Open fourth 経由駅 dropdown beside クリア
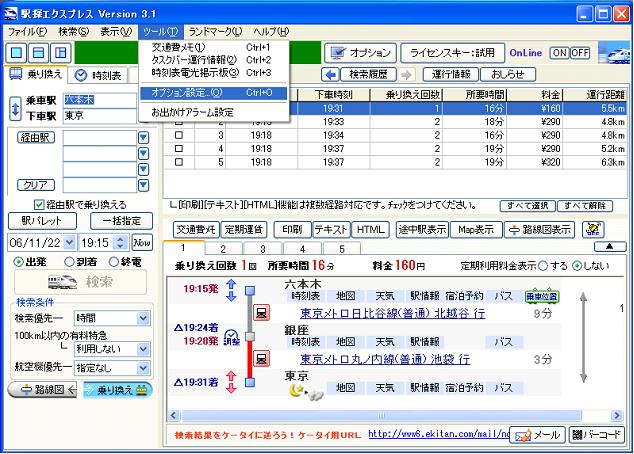 pyautogui.click(x=143, y=185)
